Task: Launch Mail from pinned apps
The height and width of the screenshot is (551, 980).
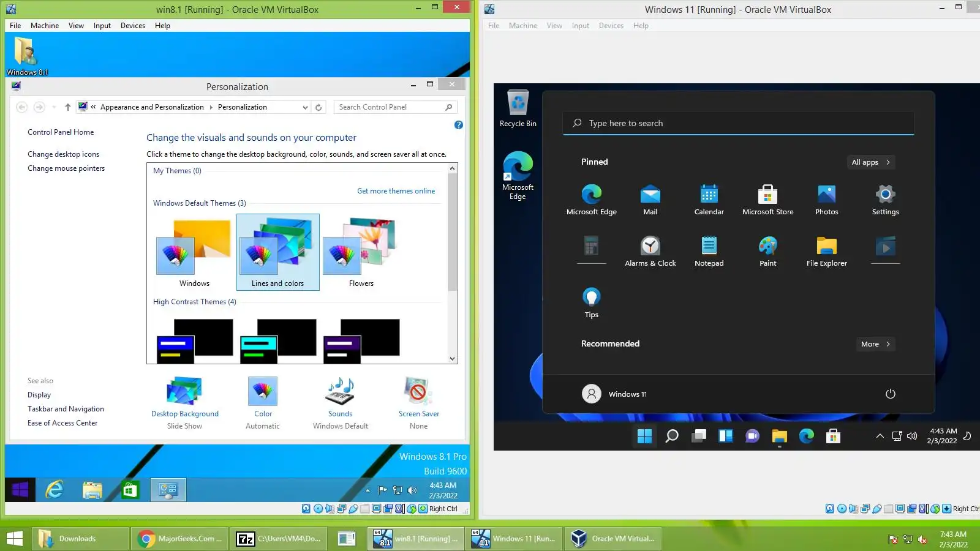Action: 650,200
